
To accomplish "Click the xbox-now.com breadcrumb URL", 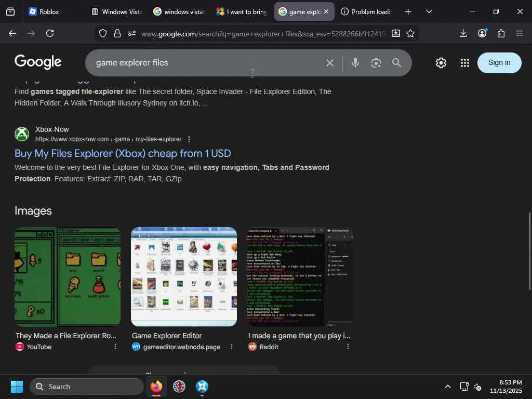I will (108, 139).
